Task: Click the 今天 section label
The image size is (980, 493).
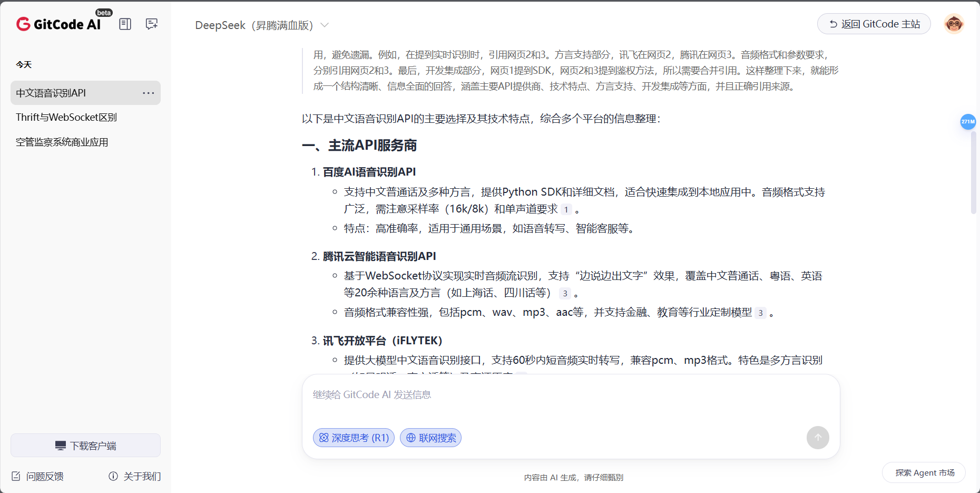Action: [24, 64]
